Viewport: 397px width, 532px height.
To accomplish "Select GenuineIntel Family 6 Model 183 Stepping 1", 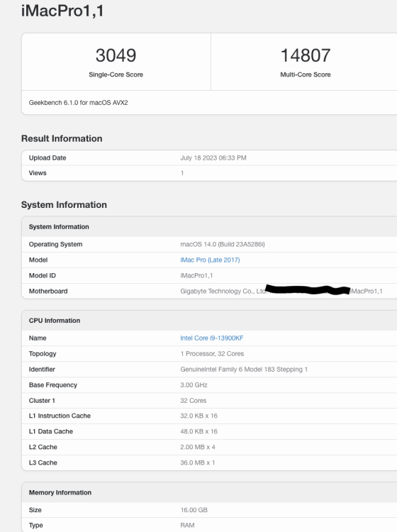I will point(244,369).
